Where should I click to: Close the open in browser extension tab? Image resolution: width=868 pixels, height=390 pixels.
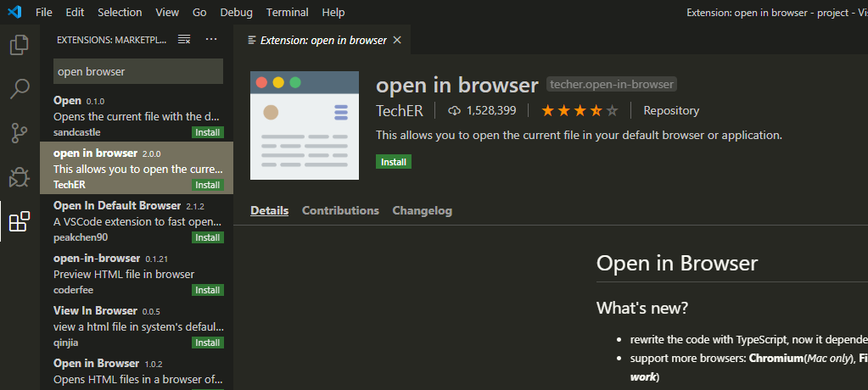[x=396, y=40]
